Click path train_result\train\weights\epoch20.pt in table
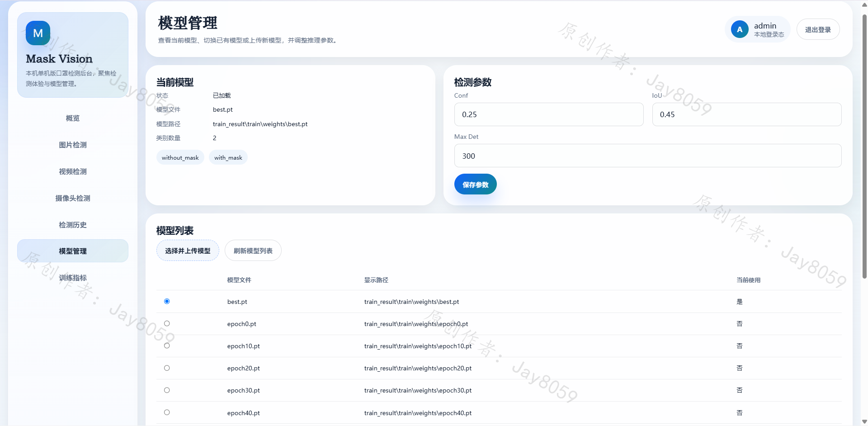This screenshot has height=426, width=868. click(x=418, y=368)
